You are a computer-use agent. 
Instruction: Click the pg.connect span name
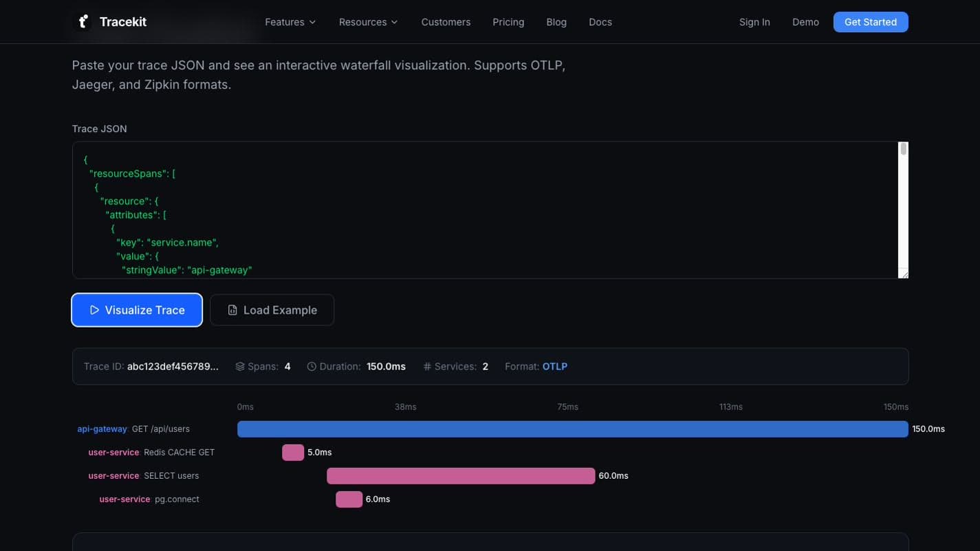coord(177,499)
